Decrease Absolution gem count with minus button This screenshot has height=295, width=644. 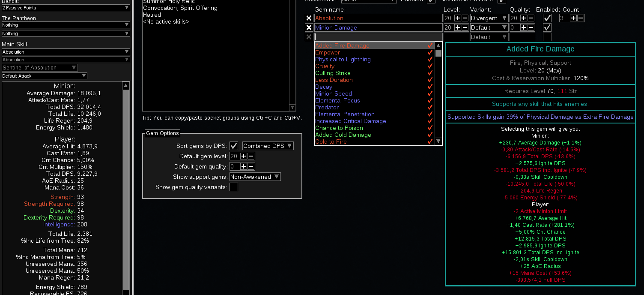tap(581, 18)
